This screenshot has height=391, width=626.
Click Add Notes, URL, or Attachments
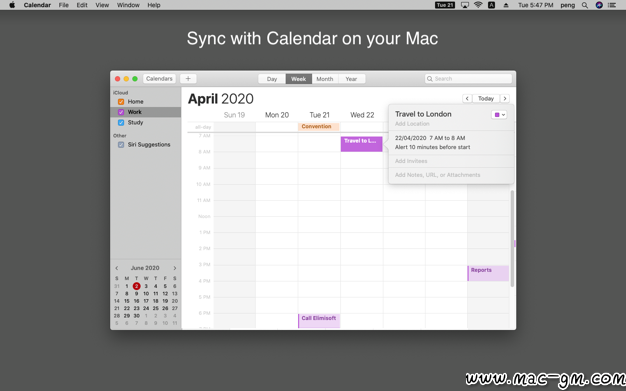pos(438,175)
